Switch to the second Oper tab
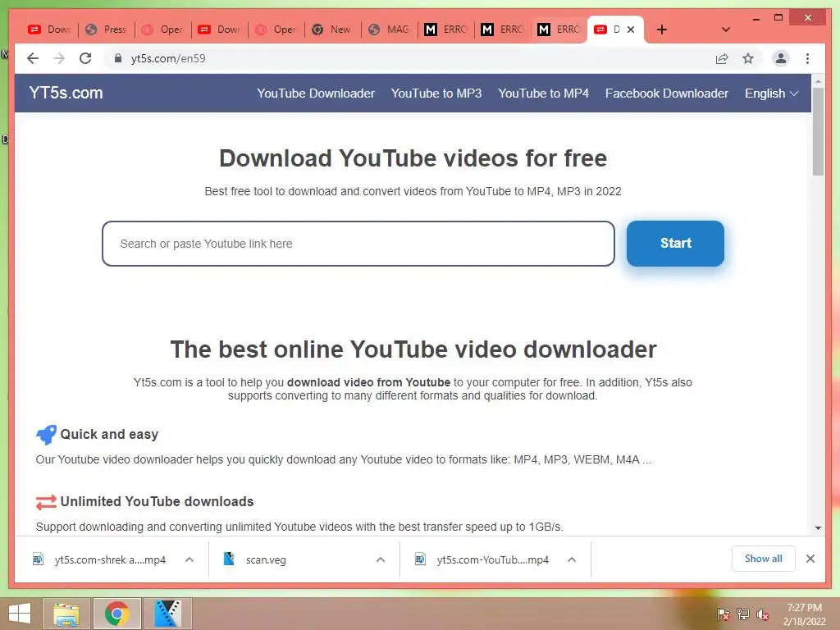This screenshot has width=840, height=630. point(276,30)
